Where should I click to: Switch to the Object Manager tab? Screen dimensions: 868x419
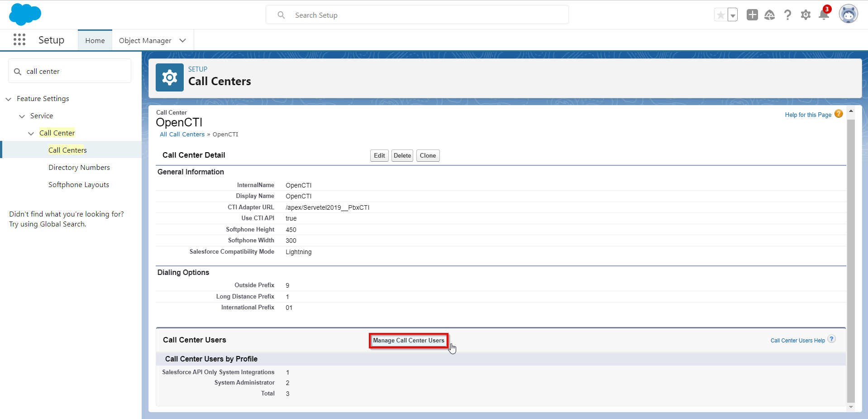(x=145, y=40)
